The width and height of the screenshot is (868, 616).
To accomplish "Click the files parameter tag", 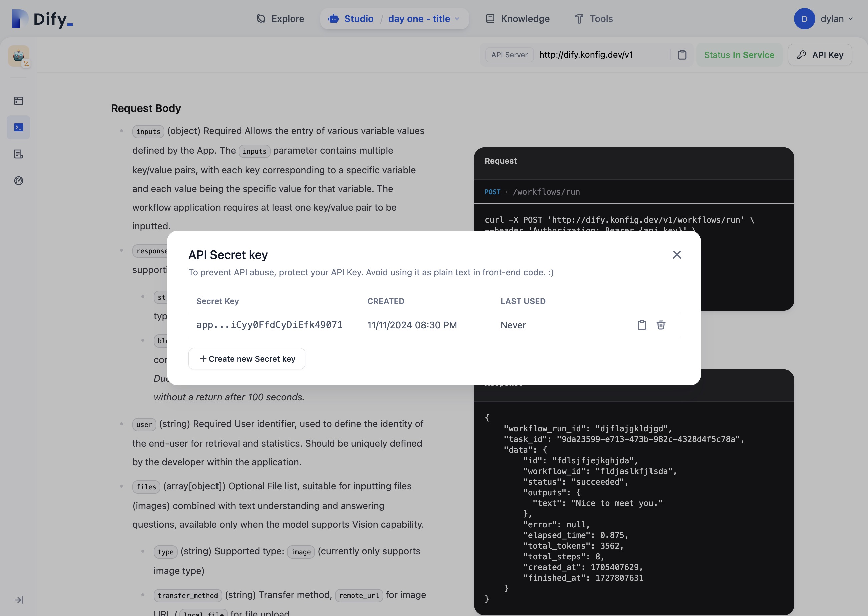I will click(x=146, y=487).
